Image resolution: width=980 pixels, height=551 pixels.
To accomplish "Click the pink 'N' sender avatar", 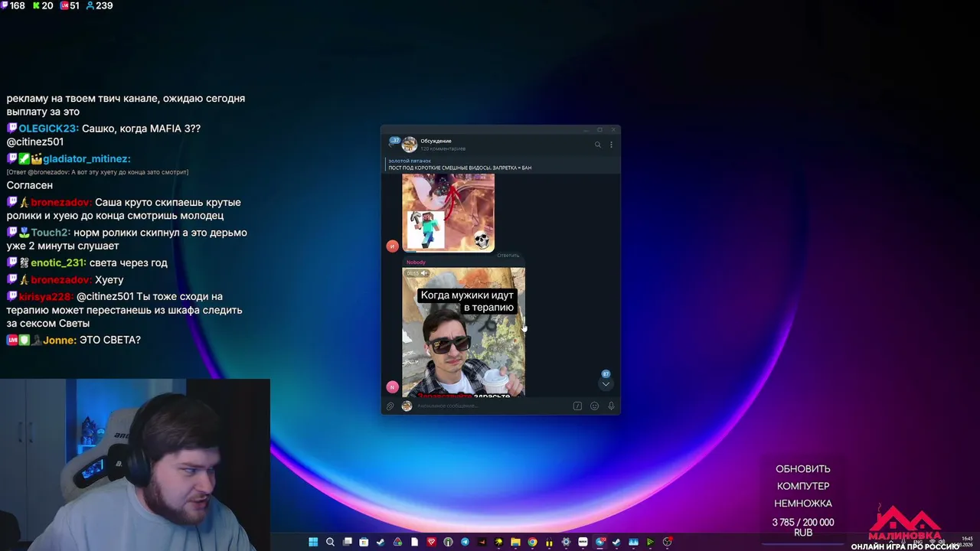I will (393, 387).
